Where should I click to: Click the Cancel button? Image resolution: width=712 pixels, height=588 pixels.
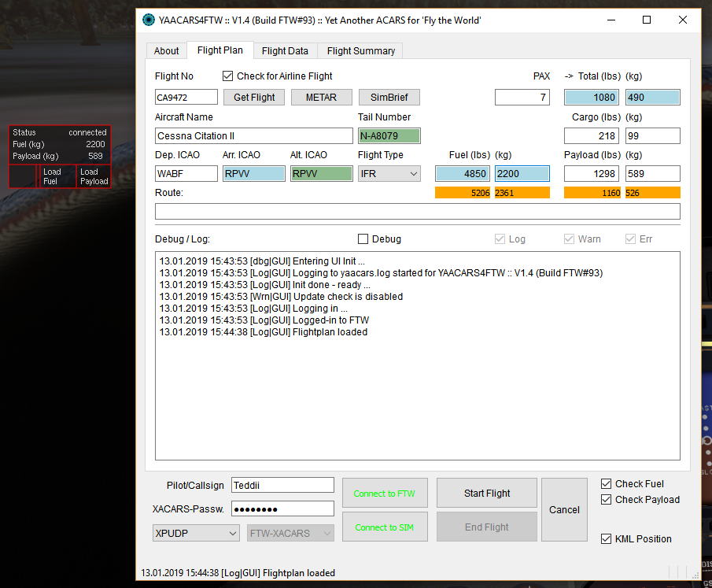click(x=564, y=510)
